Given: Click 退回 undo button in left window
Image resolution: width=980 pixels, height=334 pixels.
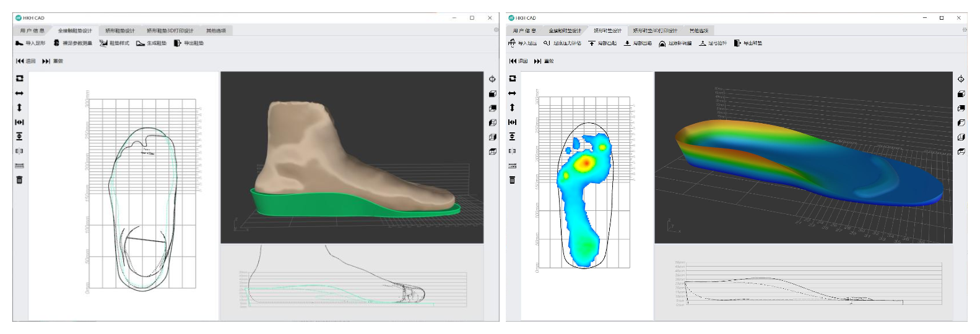Looking at the screenshot, I should (x=26, y=61).
